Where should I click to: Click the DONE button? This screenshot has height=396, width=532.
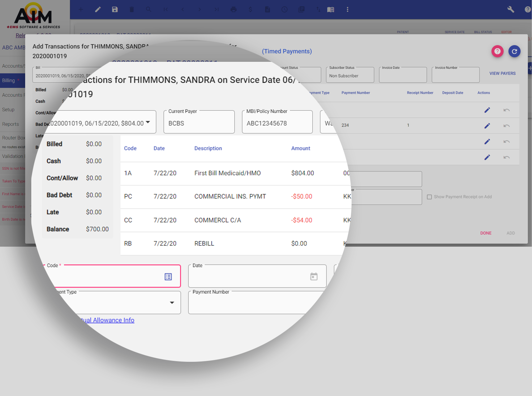tap(486, 233)
